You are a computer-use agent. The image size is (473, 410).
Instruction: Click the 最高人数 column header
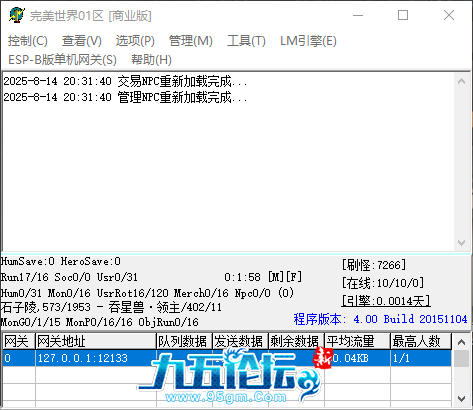421,341
